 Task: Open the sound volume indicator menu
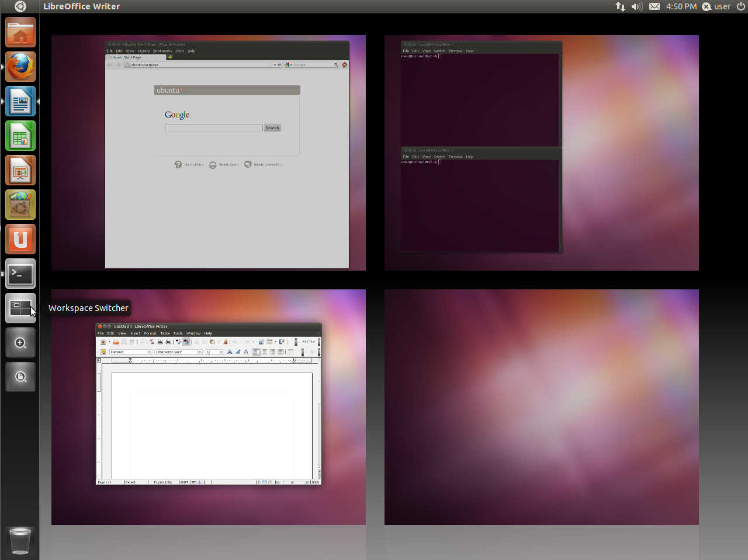[637, 6]
